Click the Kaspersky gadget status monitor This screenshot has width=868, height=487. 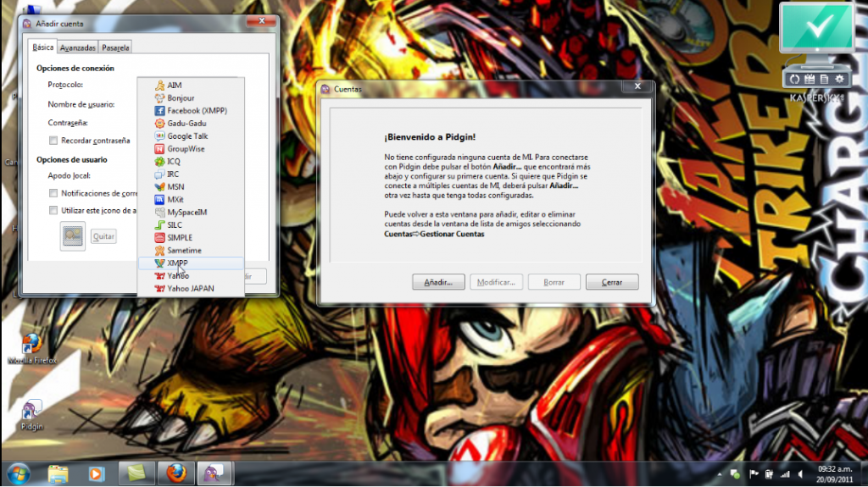pos(817,28)
